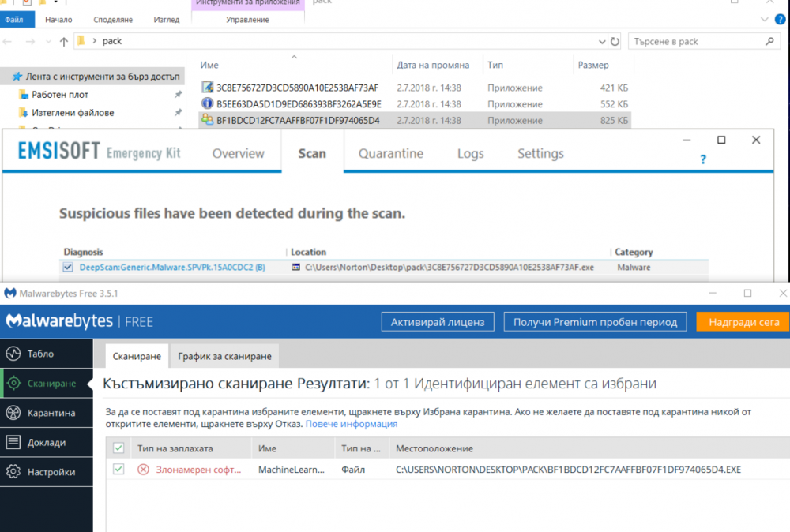This screenshot has height=532, width=790.
Task: Toggle the select-all checkbox in Malwarebytes results header
Action: (x=118, y=448)
